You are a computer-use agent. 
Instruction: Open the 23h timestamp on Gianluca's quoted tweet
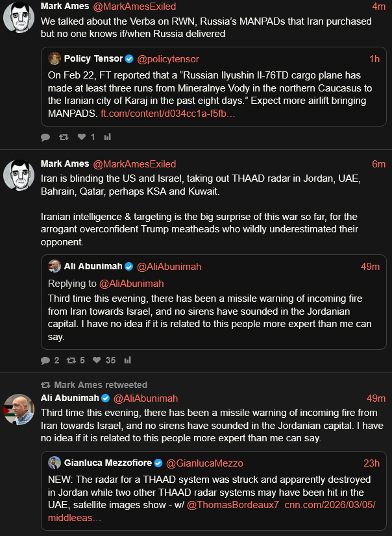point(371,463)
